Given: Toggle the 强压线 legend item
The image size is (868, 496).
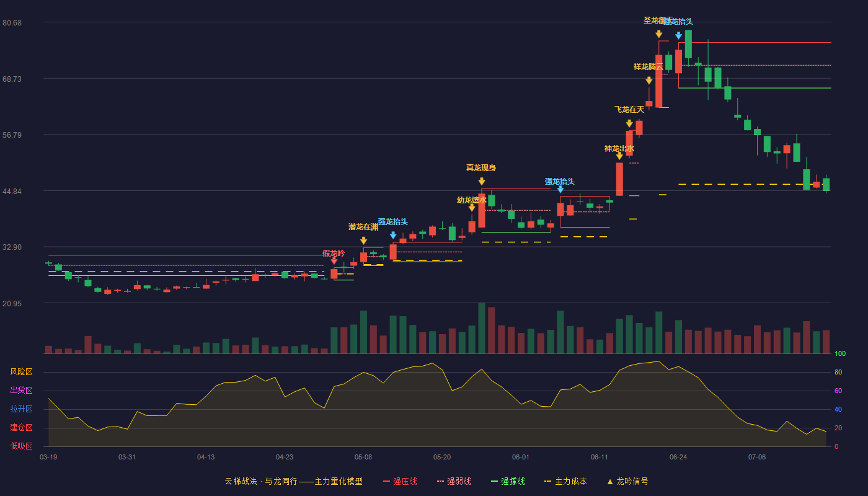Looking at the screenshot, I should 400,481.
